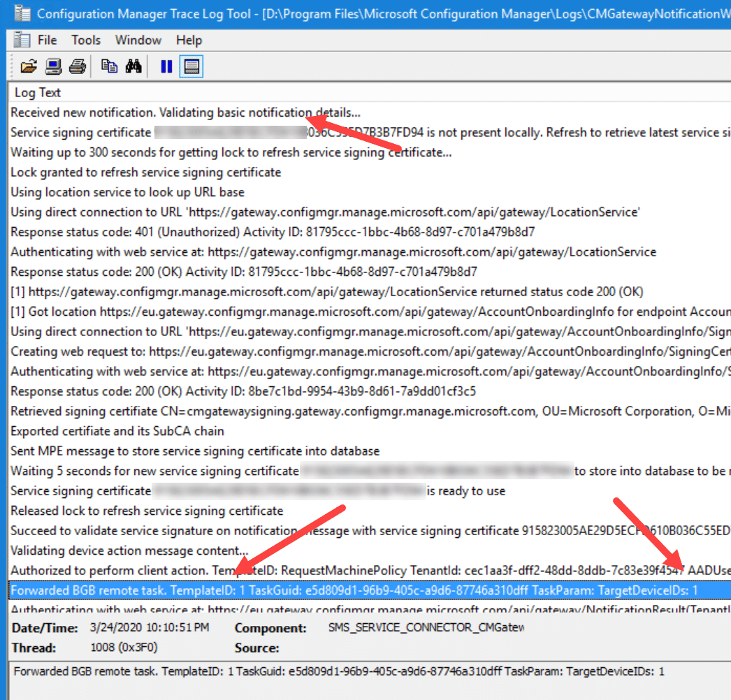Open the File menu
The image size is (731, 700).
pos(47,40)
